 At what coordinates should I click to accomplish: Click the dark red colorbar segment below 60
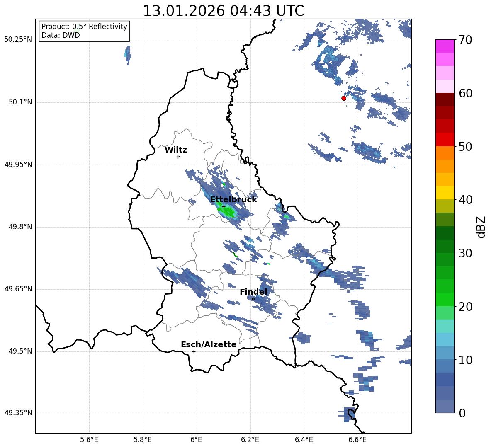point(445,99)
